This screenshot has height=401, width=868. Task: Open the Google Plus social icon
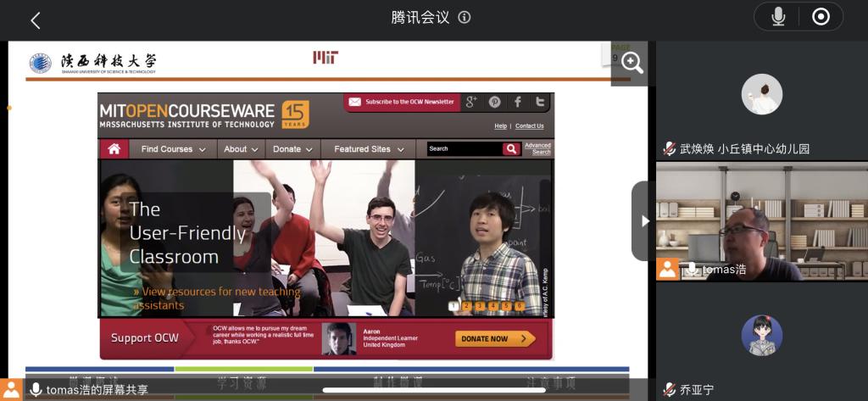[x=472, y=102]
